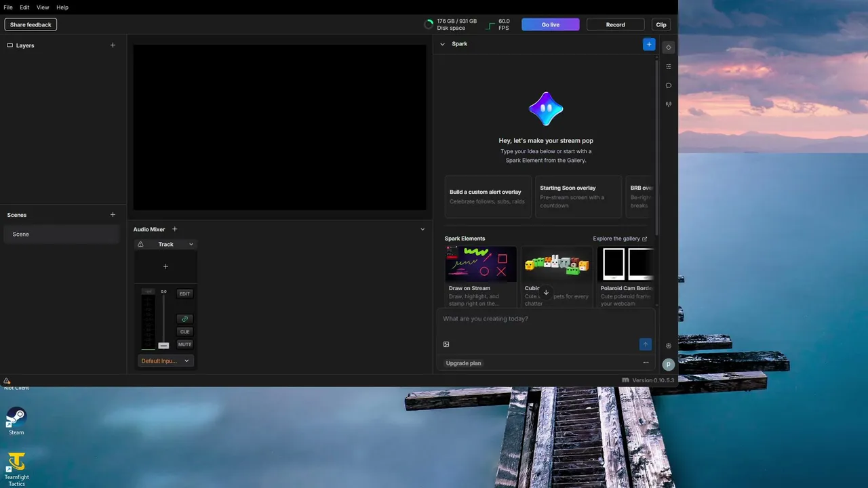Image resolution: width=868 pixels, height=488 pixels.
Task: Click the Clip button
Action: 661,24
